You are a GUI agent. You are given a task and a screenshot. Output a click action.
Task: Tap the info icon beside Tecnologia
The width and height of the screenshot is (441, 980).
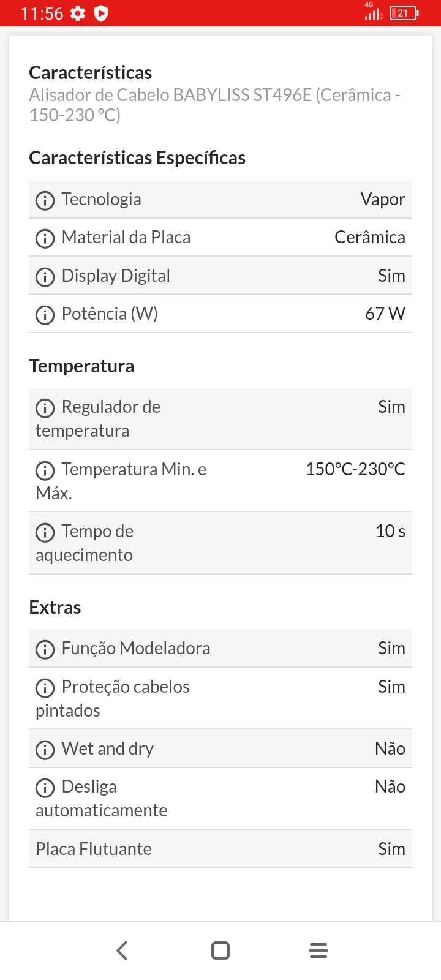[45, 200]
